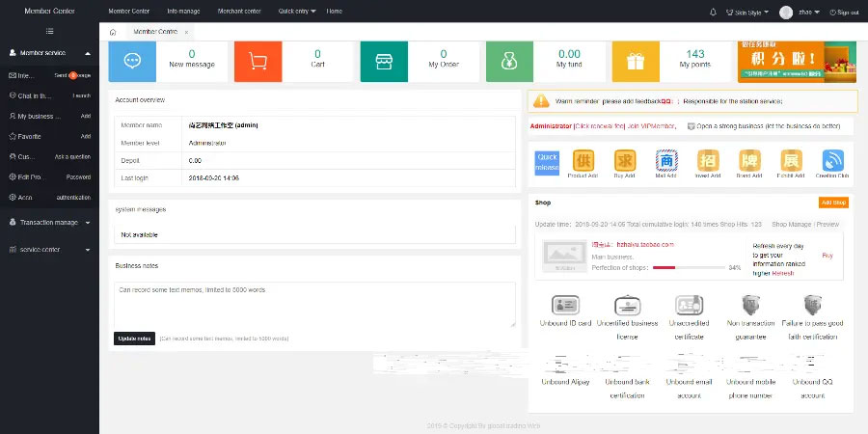Expand the Transaction manage section

[x=88, y=223]
